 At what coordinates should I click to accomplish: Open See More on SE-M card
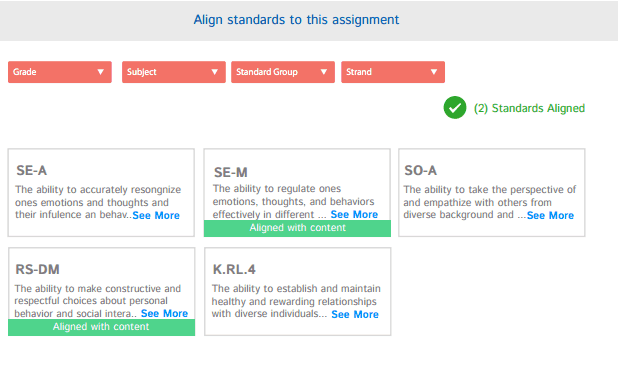pyautogui.click(x=354, y=214)
